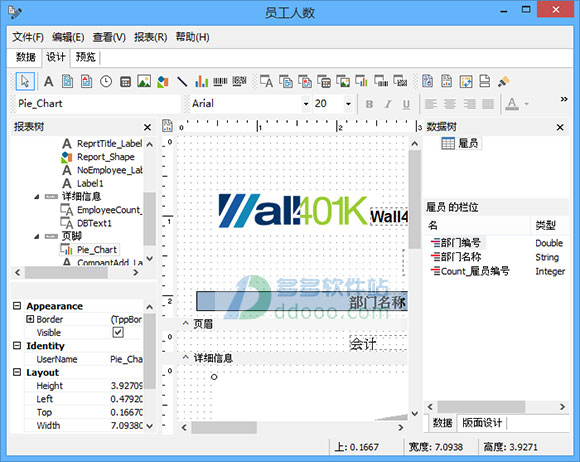Select the system variable clock tool

[x=106, y=81]
